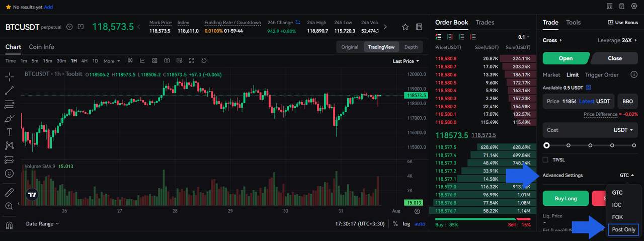Image resolution: width=644 pixels, height=241 pixels.
Task: Select the text annotation tool
Action: pyautogui.click(x=9, y=132)
